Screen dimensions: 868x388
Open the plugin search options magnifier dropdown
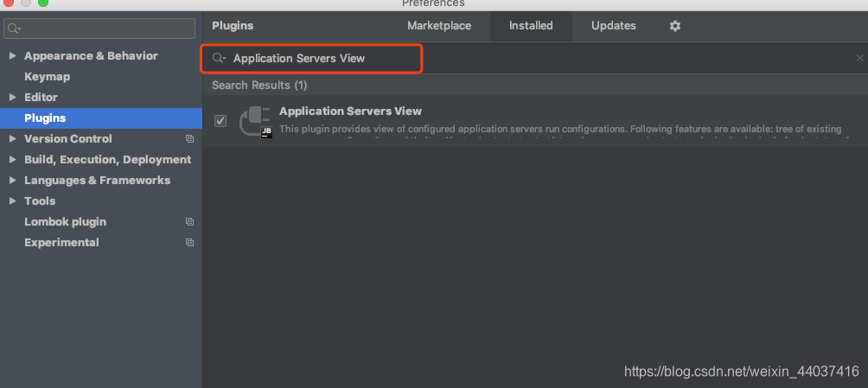pyautogui.click(x=220, y=58)
